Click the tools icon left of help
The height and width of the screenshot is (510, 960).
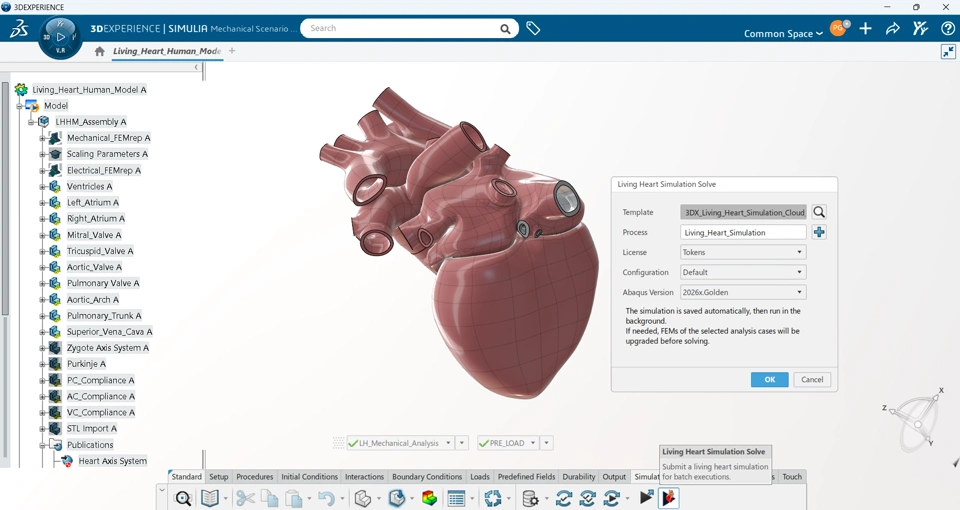pos(920,28)
